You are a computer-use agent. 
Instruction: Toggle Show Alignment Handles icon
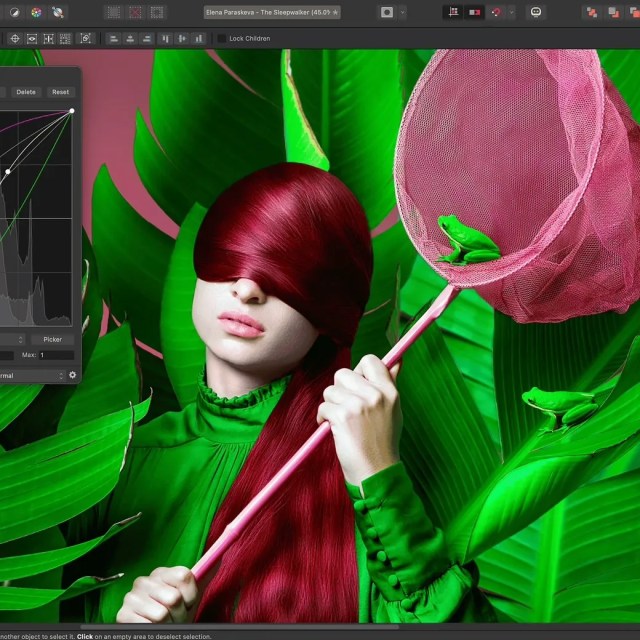[x=49, y=39]
